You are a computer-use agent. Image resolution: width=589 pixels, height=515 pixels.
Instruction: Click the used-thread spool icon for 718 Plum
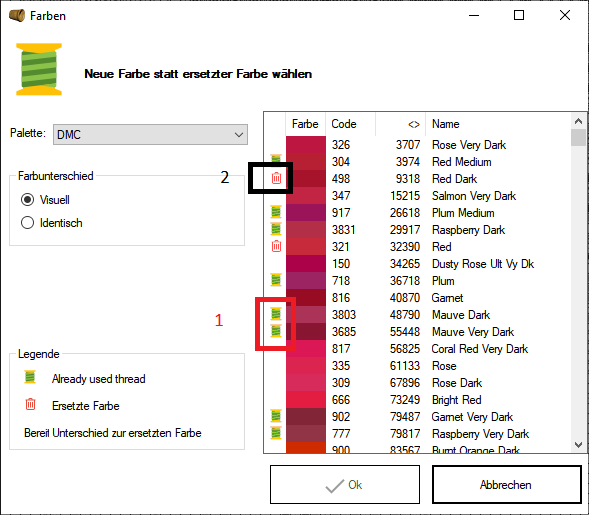(276, 280)
